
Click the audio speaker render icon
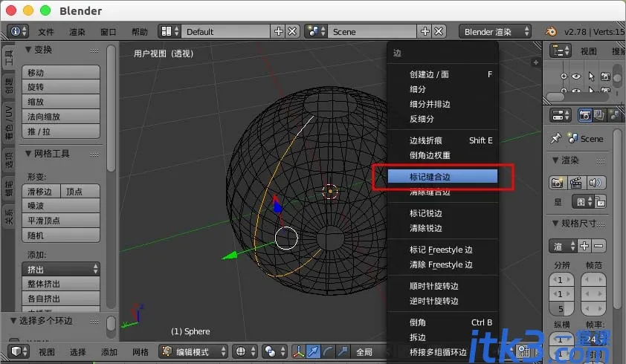pos(595,183)
